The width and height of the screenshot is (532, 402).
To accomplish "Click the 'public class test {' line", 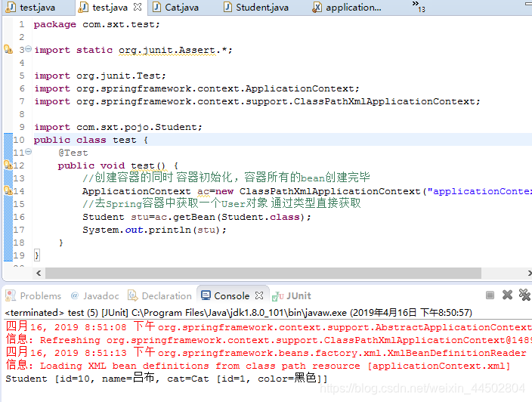I will [x=91, y=140].
